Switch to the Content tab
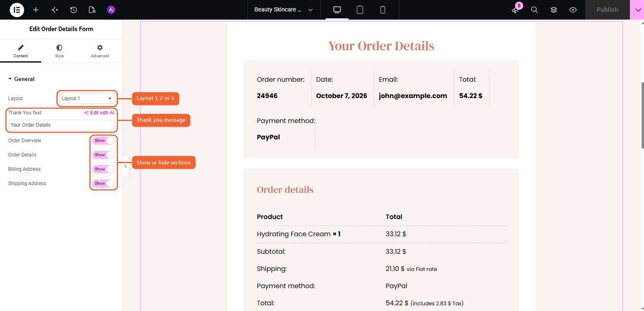The height and width of the screenshot is (311, 644). point(21,51)
